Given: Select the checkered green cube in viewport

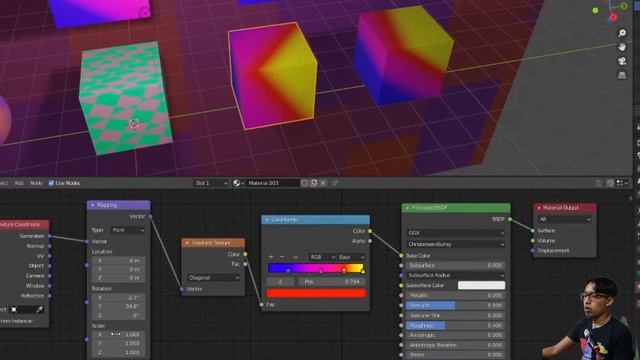Looking at the screenshot, I should (x=127, y=98).
